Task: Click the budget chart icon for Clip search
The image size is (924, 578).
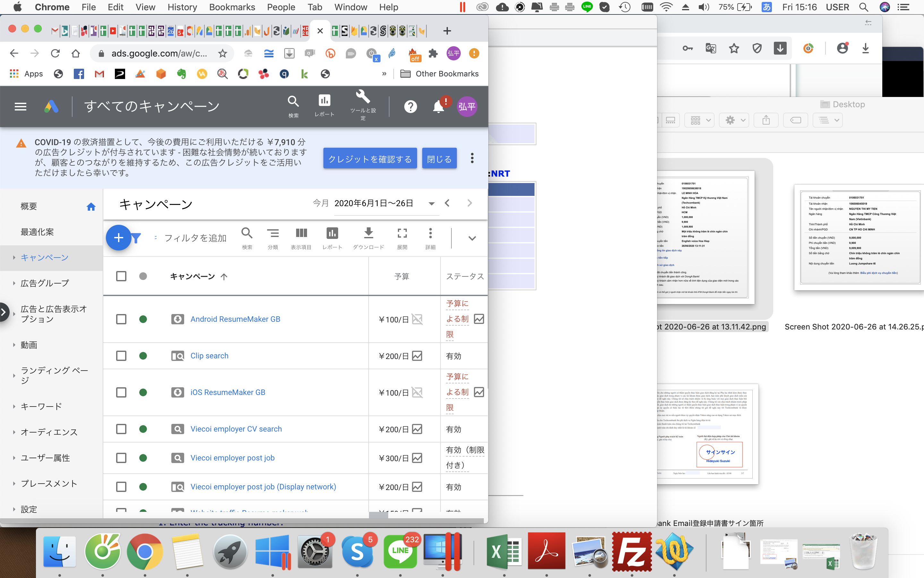Action: click(x=417, y=356)
